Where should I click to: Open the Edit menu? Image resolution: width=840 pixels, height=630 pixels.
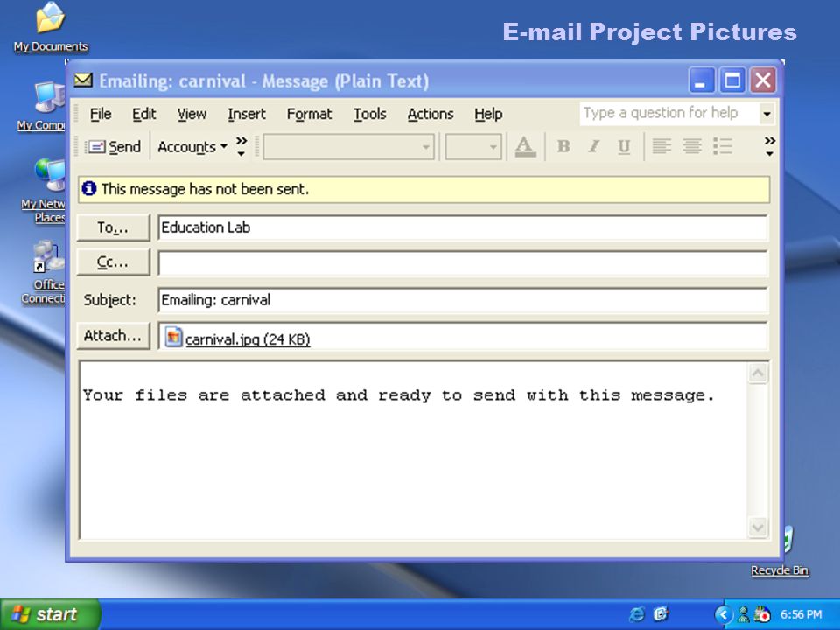(143, 114)
